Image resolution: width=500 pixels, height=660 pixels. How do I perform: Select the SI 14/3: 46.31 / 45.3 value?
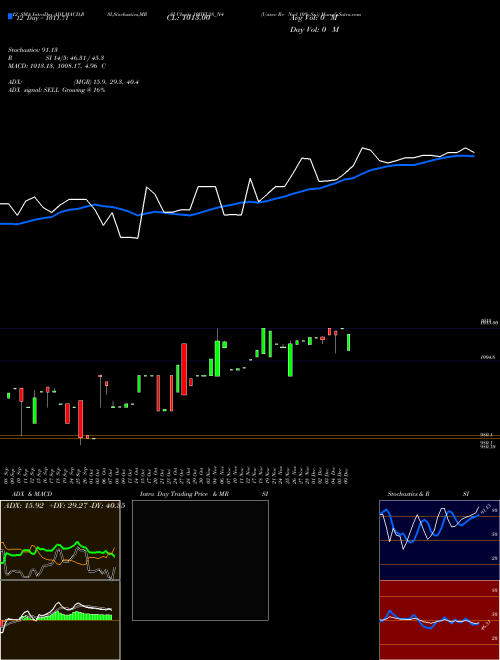tap(75, 58)
